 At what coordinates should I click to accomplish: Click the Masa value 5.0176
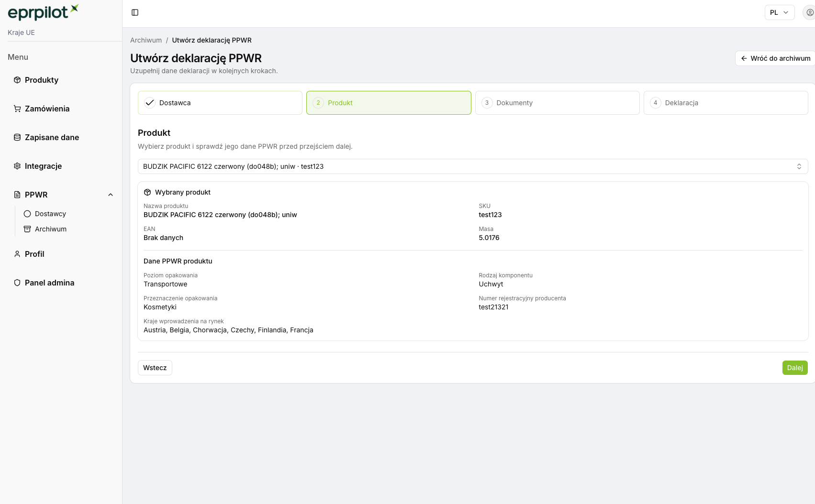click(489, 238)
